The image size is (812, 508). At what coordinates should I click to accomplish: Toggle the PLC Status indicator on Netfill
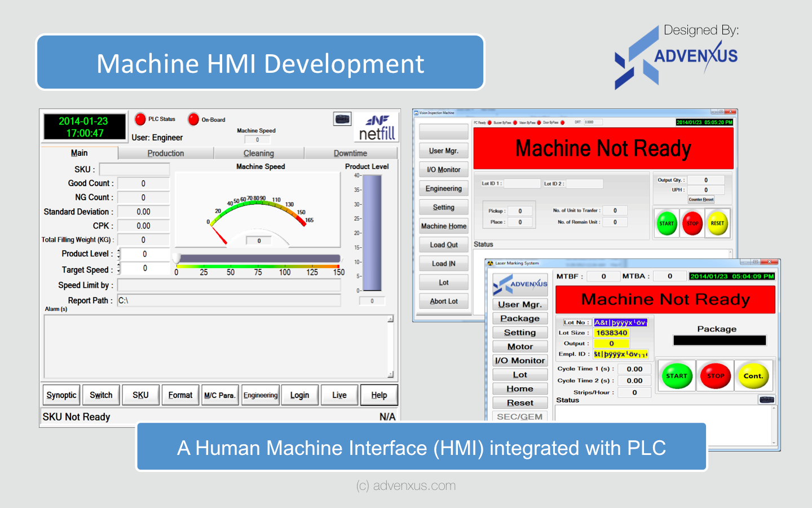coord(140,119)
